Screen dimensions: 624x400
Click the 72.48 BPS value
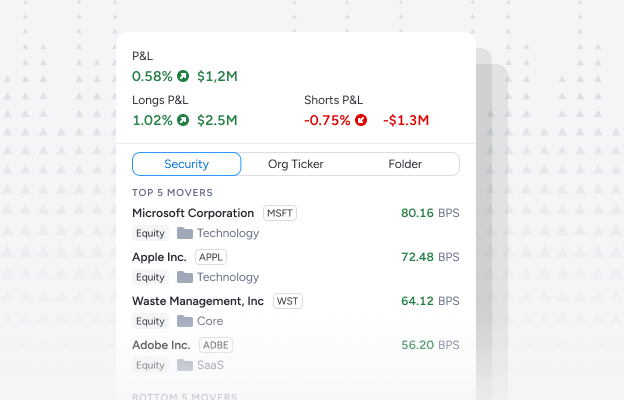(x=430, y=257)
